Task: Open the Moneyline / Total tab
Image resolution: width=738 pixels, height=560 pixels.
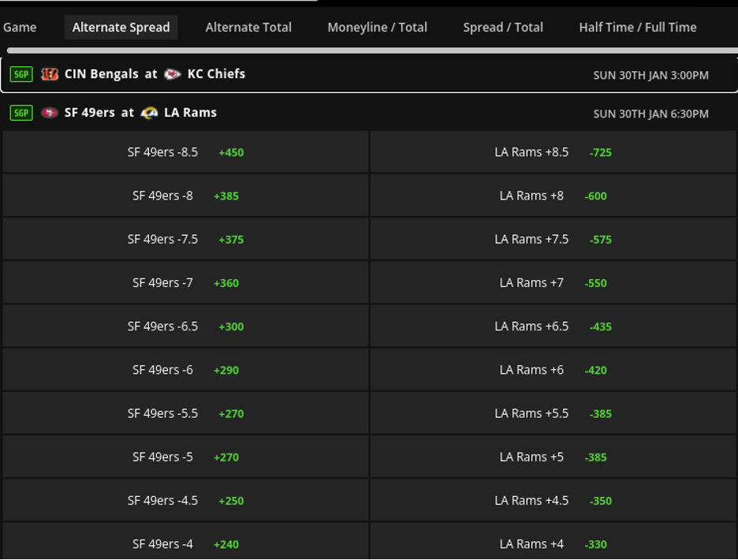Action: tap(378, 28)
